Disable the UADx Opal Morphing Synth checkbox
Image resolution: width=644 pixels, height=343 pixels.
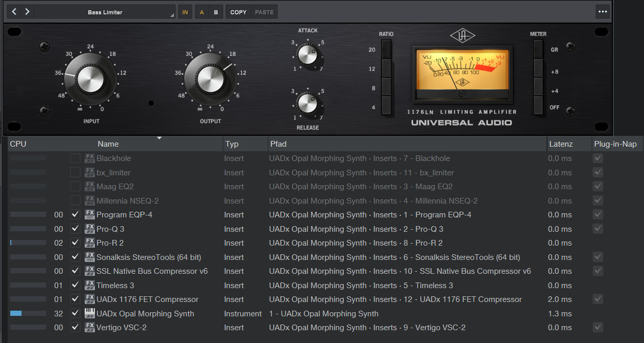coord(75,313)
